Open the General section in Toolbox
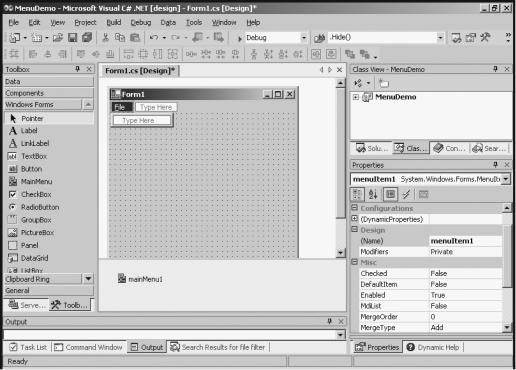This screenshot has height=370, width=516. tap(49, 291)
